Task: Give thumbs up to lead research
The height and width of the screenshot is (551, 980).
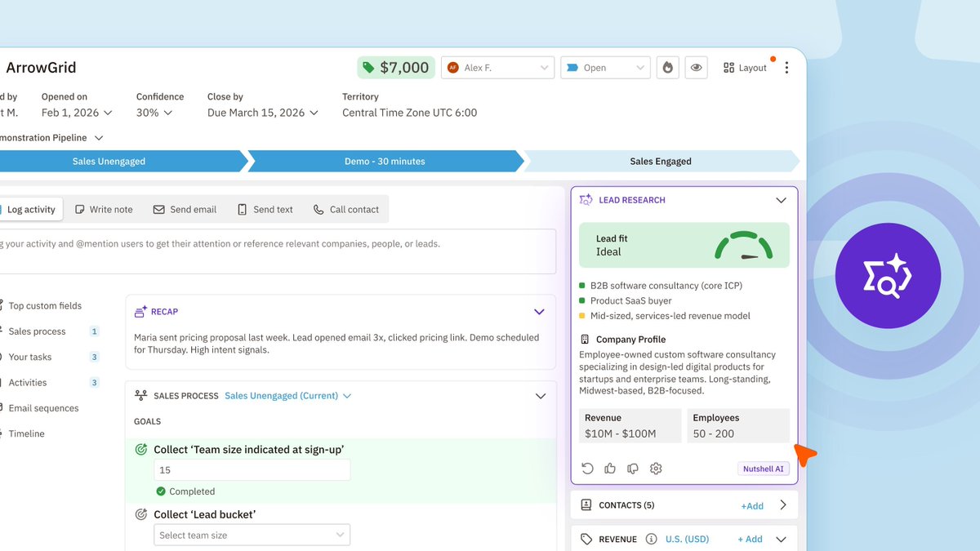Action: tap(610, 469)
